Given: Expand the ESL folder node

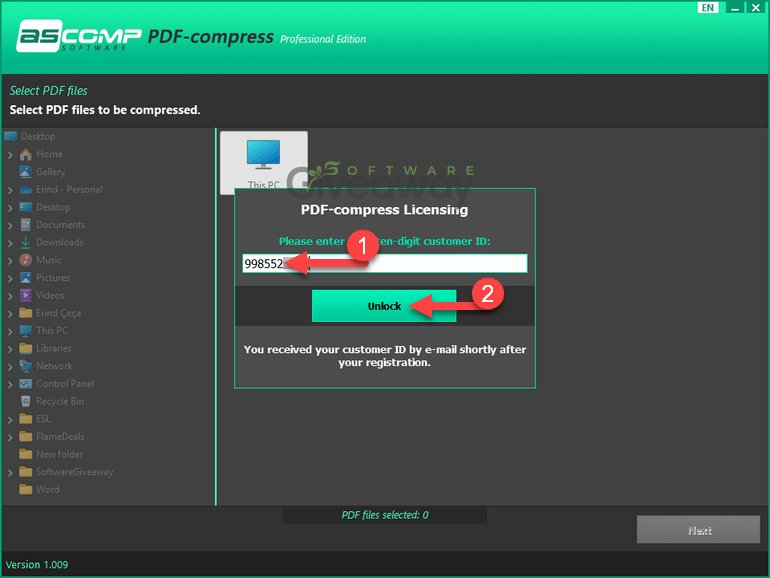Looking at the screenshot, I should 10,420.
